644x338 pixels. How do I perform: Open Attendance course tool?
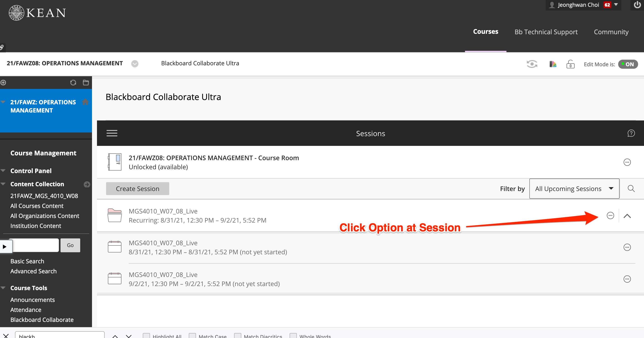[x=26, y=310]
